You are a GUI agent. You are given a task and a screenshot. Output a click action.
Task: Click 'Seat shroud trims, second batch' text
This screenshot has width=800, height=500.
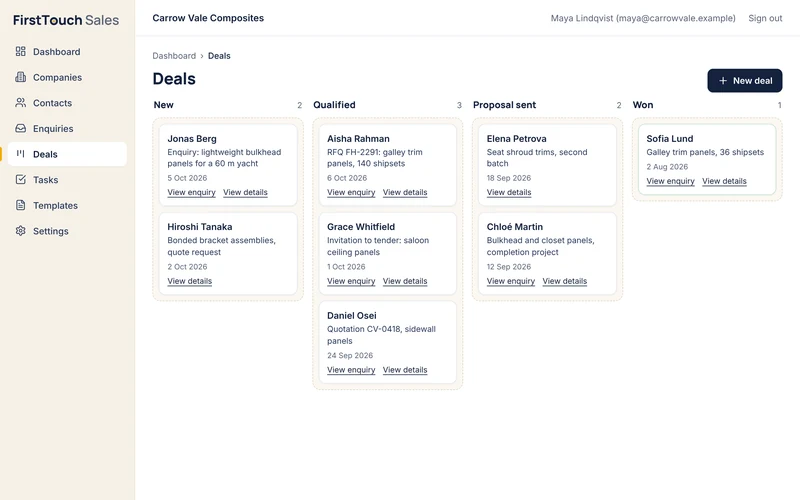pyautogui.click(x=537, y=158)
